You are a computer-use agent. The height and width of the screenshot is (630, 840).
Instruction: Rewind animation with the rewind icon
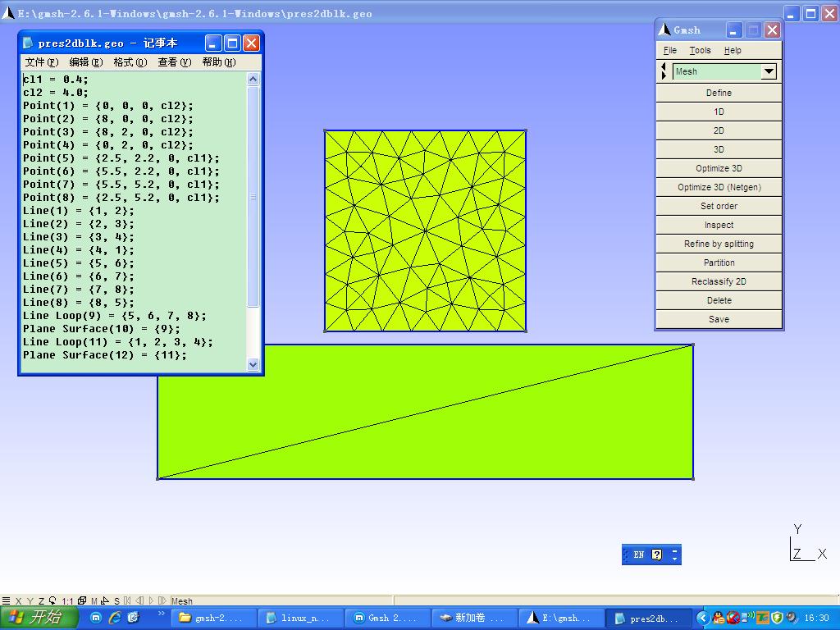point(127,600)
